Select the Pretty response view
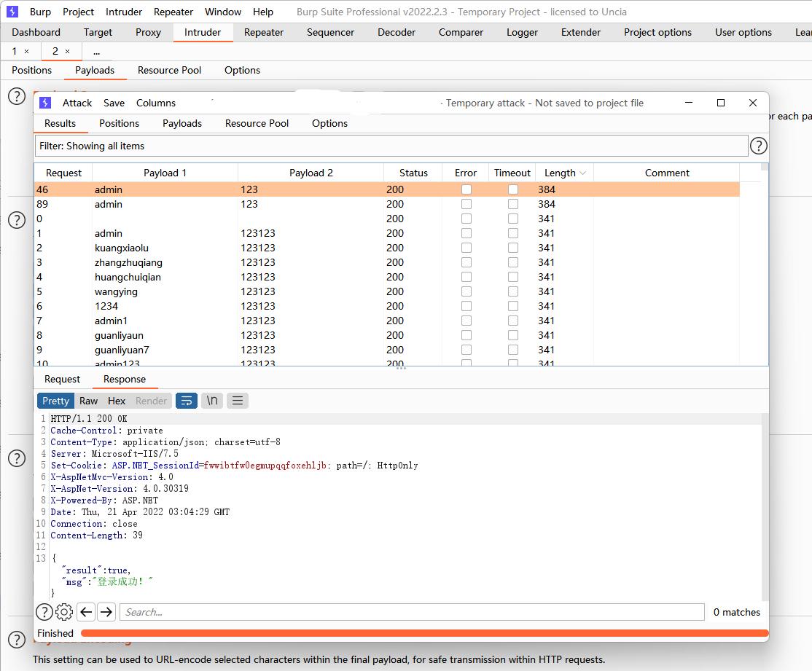812x671 pixels. tap(55, 401)
